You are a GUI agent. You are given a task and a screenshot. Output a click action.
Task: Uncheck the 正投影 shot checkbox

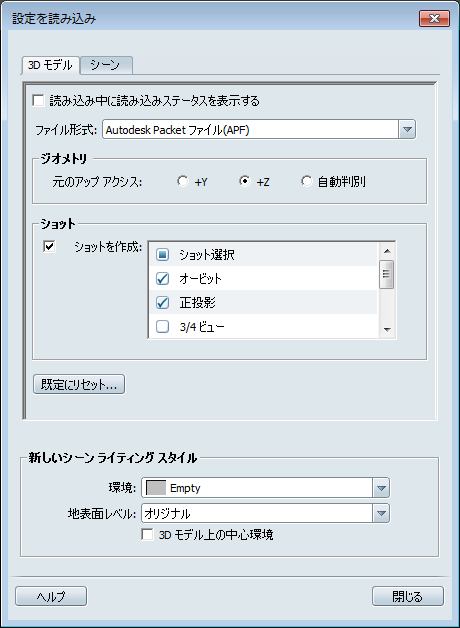click(x=163, y=302)
